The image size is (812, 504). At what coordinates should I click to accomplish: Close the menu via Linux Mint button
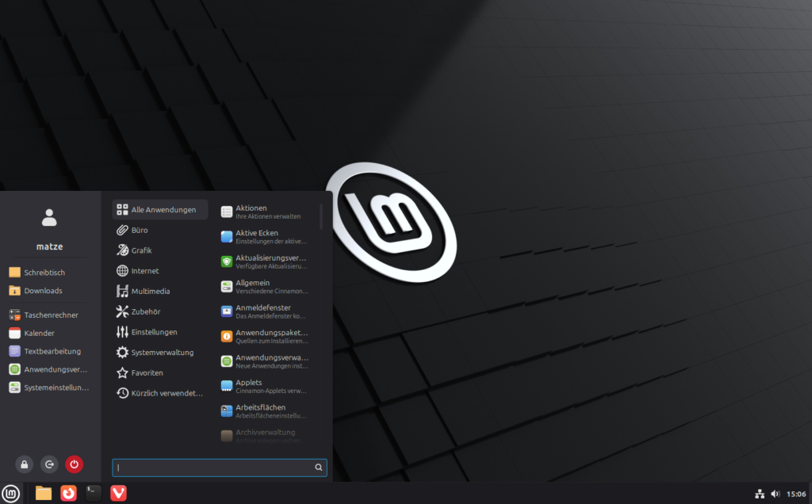(x=10, y=493)
